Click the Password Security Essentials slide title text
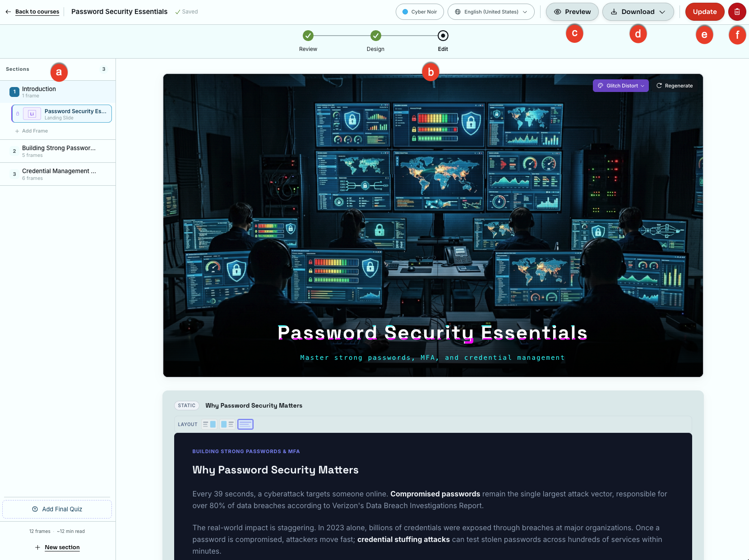This screenshot has width=749, height=560. pyautogui.click(x=433, y=333)
